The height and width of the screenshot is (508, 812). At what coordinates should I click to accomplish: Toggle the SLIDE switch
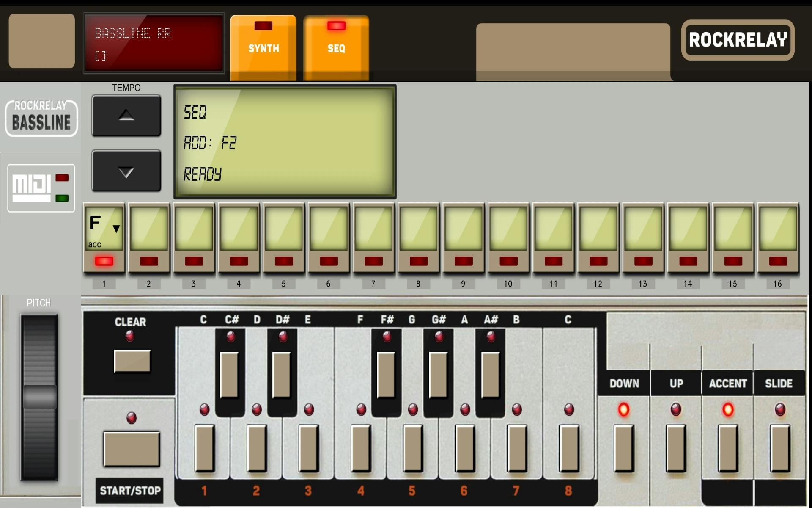click(779, 449)
